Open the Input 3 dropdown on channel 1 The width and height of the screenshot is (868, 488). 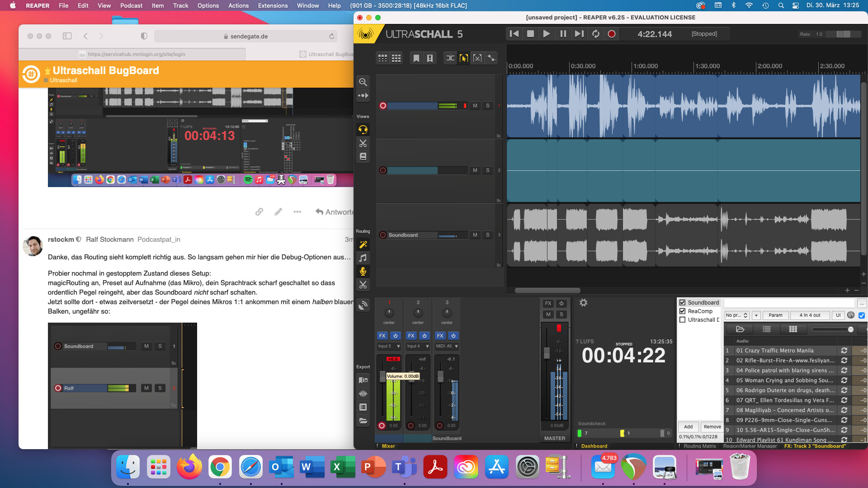(x=389, y=346)
